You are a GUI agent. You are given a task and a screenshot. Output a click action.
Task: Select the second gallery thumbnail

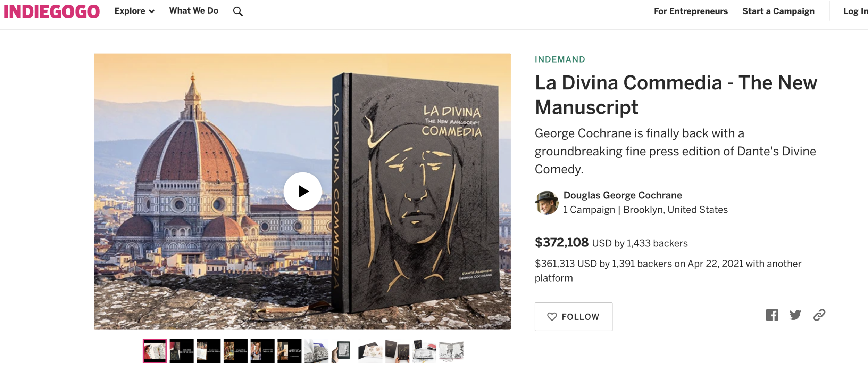click(x=182, y=351)
